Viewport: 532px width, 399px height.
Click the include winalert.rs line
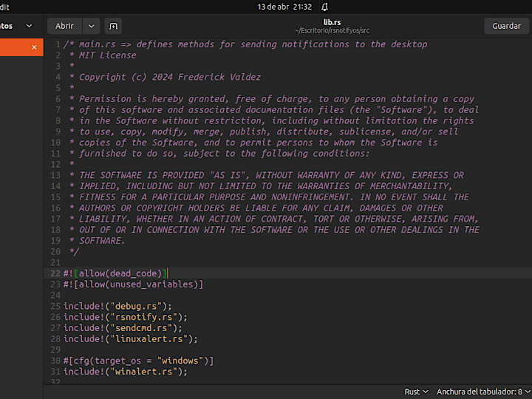coord(126,372)
